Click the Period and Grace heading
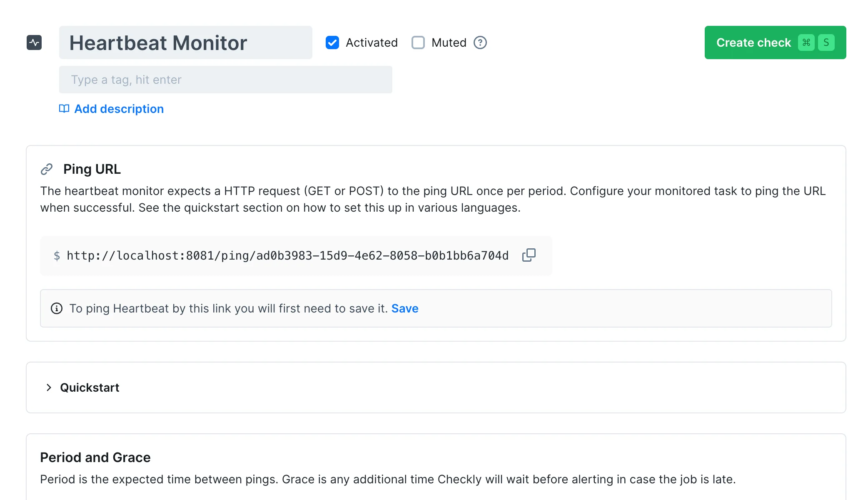868x500 pixels. (95, 457)
